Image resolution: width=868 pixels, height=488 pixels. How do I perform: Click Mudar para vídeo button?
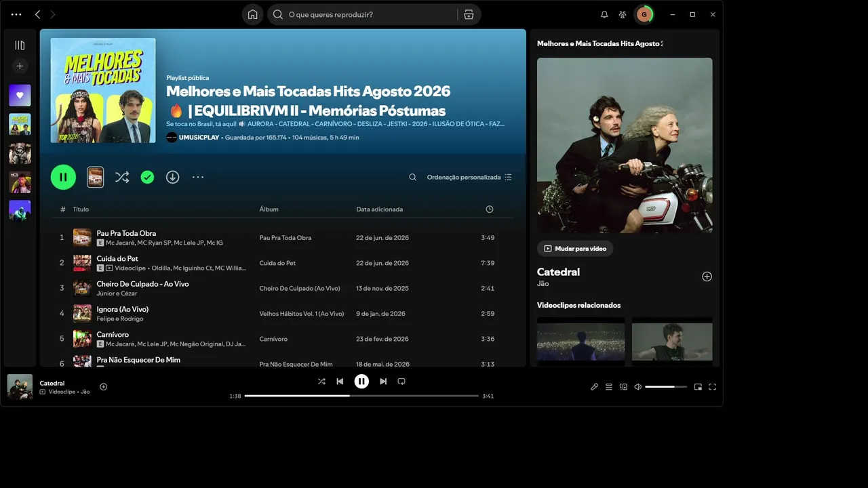575,249
